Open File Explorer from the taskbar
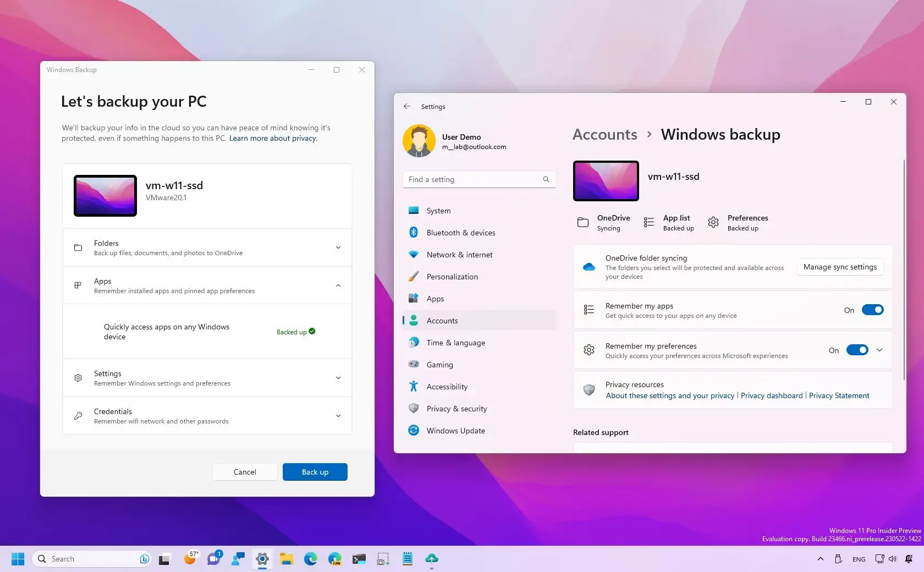The width and height of the screenshot is (924, 572). [x=287, y=559]
